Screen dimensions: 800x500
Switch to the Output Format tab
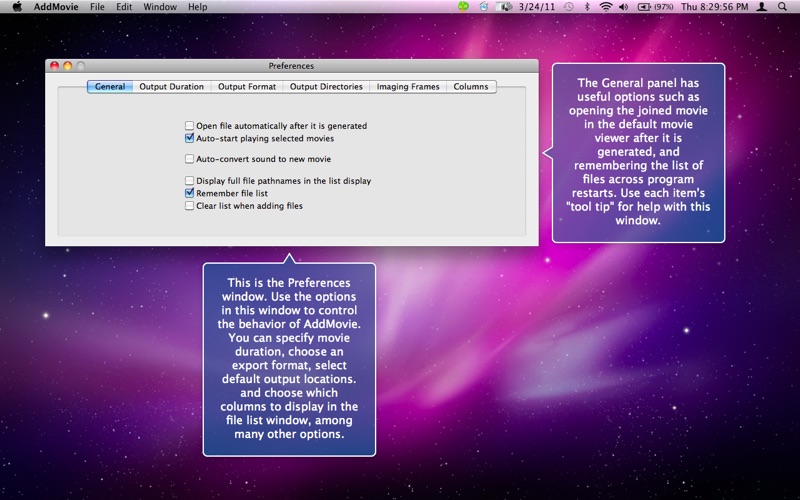tap(247, 87)
